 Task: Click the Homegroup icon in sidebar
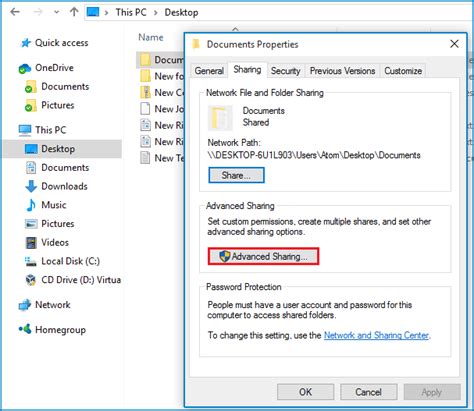tap(25, 329)
